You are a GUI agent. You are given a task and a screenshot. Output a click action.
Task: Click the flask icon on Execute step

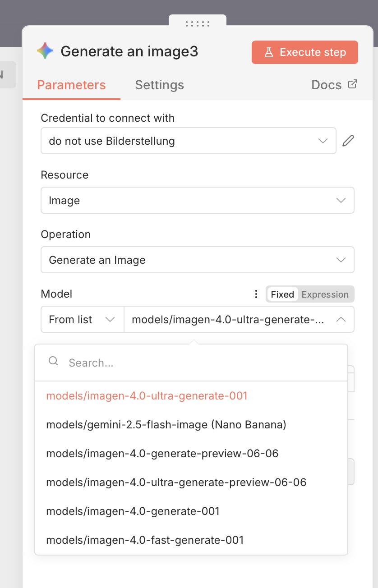click(269, 52)
